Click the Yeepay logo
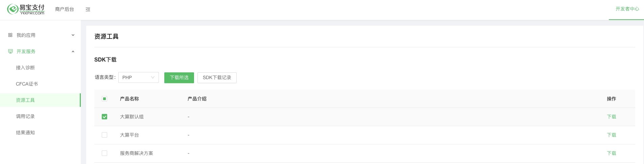 click(26, 9)
